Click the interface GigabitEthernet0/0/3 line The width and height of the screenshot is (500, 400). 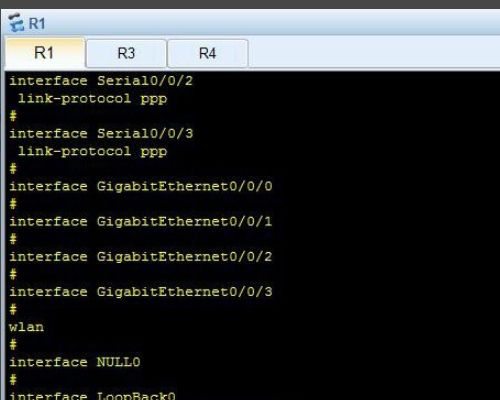pos(141,292)
